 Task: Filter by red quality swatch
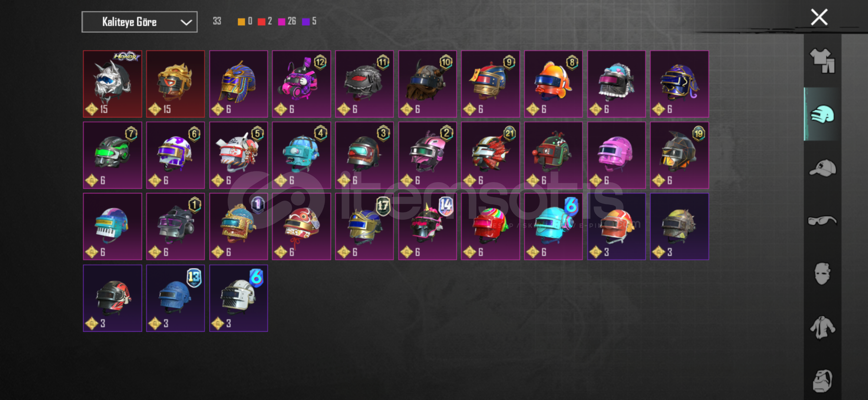tap(265, 21)
